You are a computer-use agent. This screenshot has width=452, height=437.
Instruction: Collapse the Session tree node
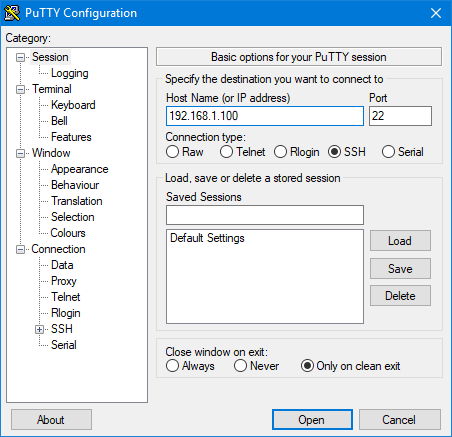coord(21,58)
